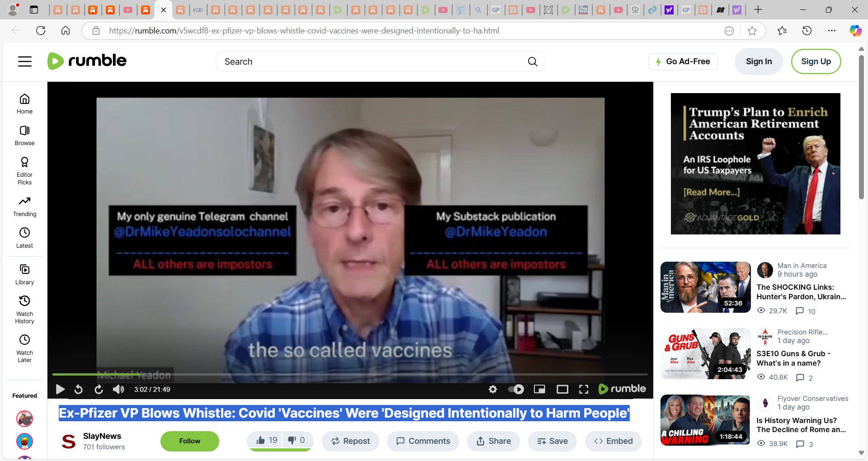Viewport: 868px width, 461px height.
Task: Open Library in the sidebar
Action: pos(24,275)
